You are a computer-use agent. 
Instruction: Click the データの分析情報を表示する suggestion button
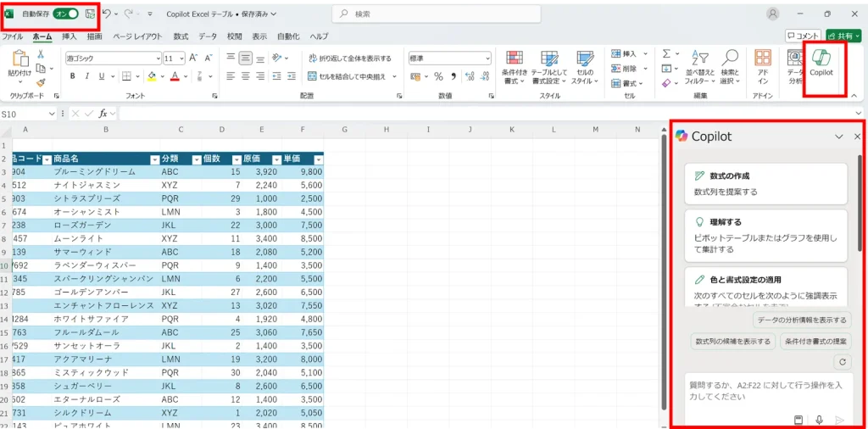(x=801, y=320)
